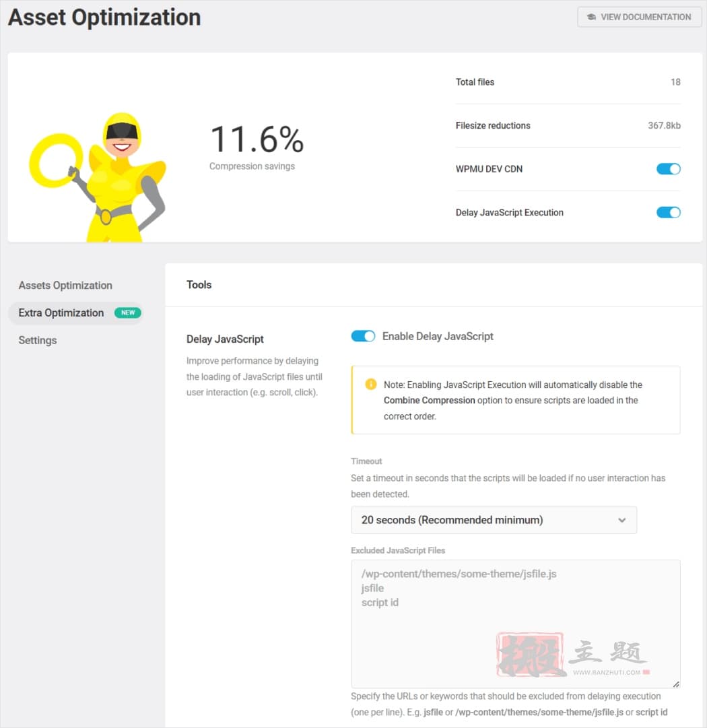
Task: Click the View Documentation button
Action: [639, 18]
